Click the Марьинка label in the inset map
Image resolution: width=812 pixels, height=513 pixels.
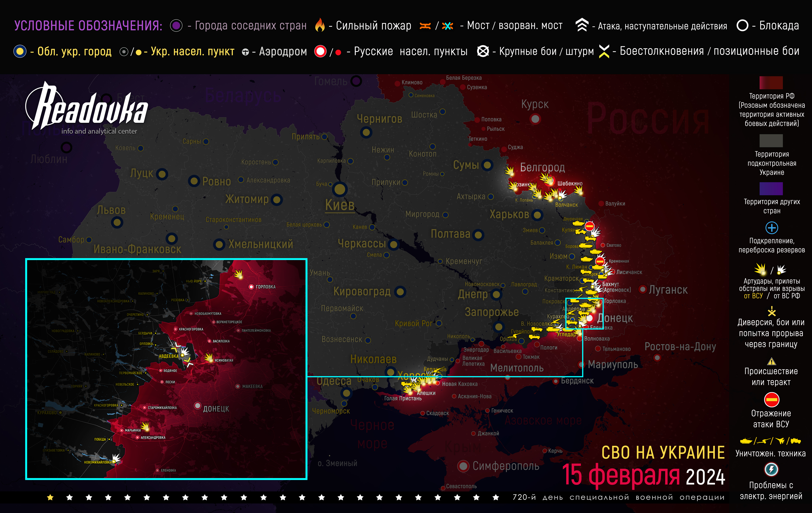point(133,430)
